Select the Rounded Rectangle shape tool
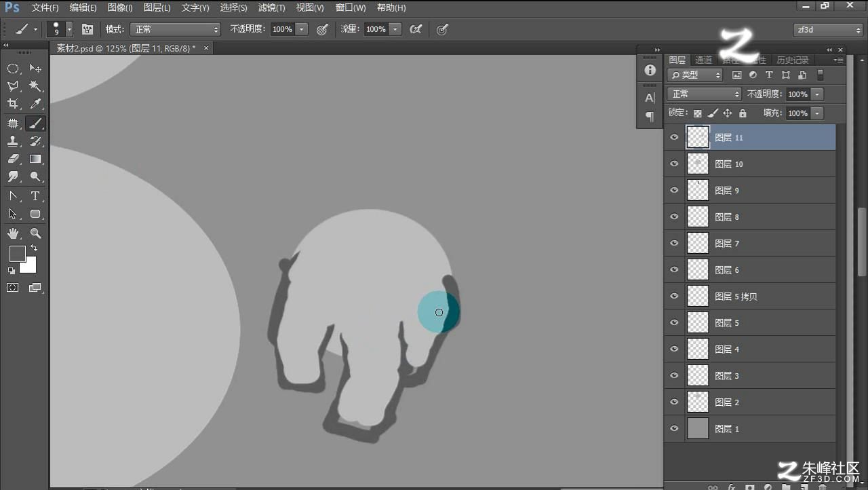The height and width of the screenshot is (490, 868). [35, 214]
